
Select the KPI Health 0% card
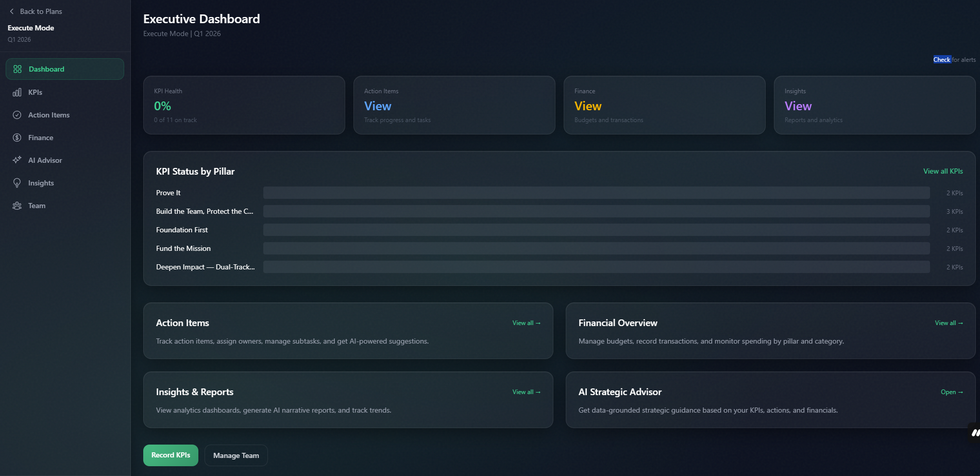tap(244, 105)
